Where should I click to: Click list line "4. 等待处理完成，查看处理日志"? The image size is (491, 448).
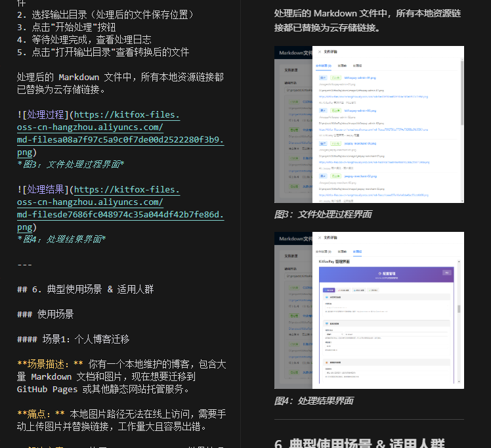point(84,40)
